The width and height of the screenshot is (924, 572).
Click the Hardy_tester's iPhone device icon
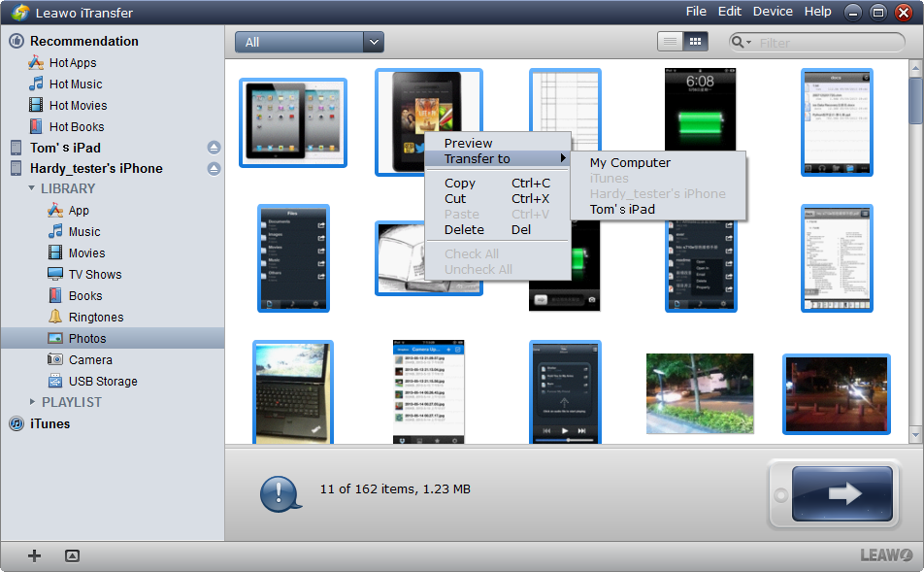[16, 169]
